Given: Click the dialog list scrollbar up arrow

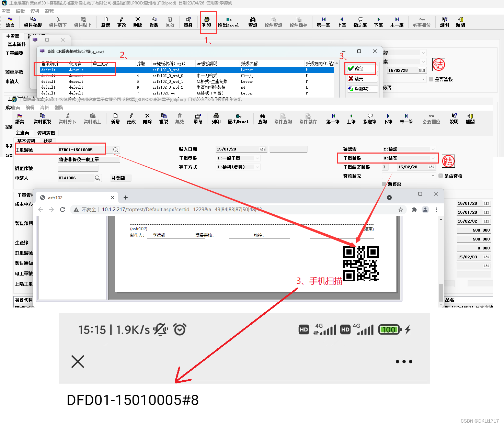Looking at the screenshot, I should pos(337,63).
